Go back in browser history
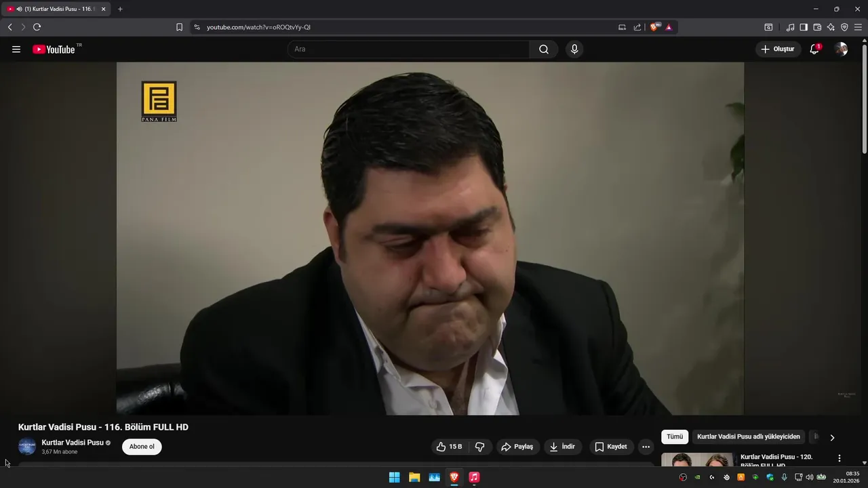The height and width of the screenshot is (488, 868). click(x=9, y=27)
